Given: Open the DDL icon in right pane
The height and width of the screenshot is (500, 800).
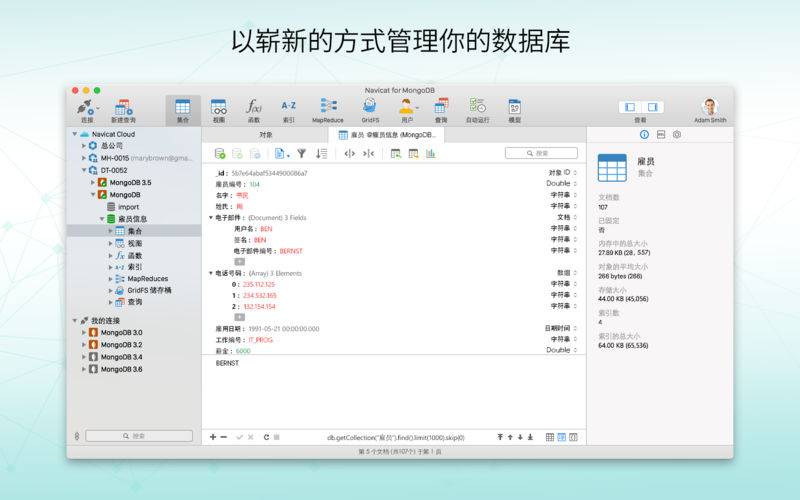Looking at the screenshot, I should [661, 134].
